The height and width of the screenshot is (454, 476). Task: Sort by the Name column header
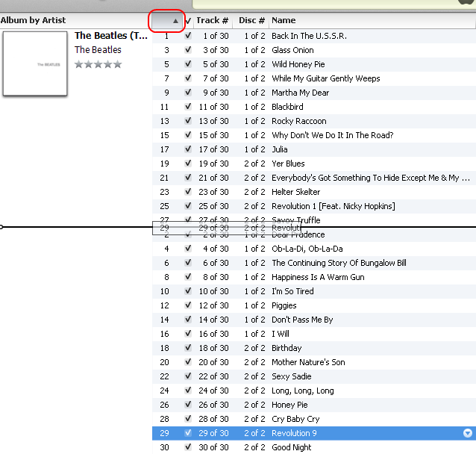tap(372, 20)
